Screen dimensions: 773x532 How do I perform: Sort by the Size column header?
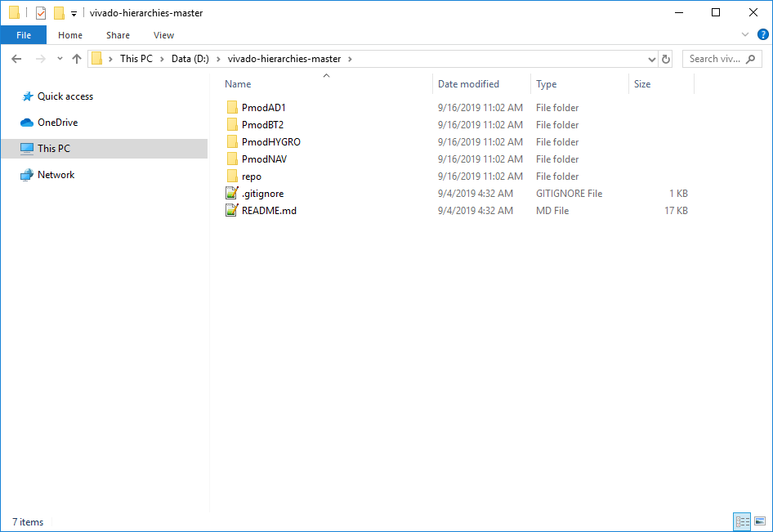point(642,84)
